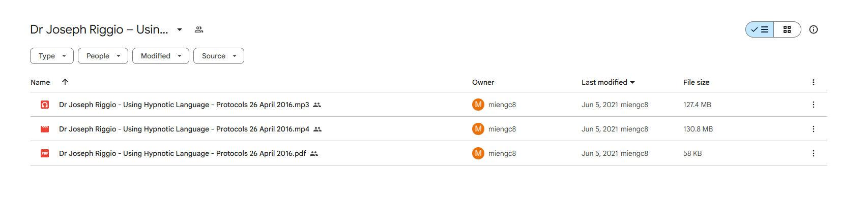Open the view details info icon
The width and height of the screenshot is (868, 200).
coord(814,29)
